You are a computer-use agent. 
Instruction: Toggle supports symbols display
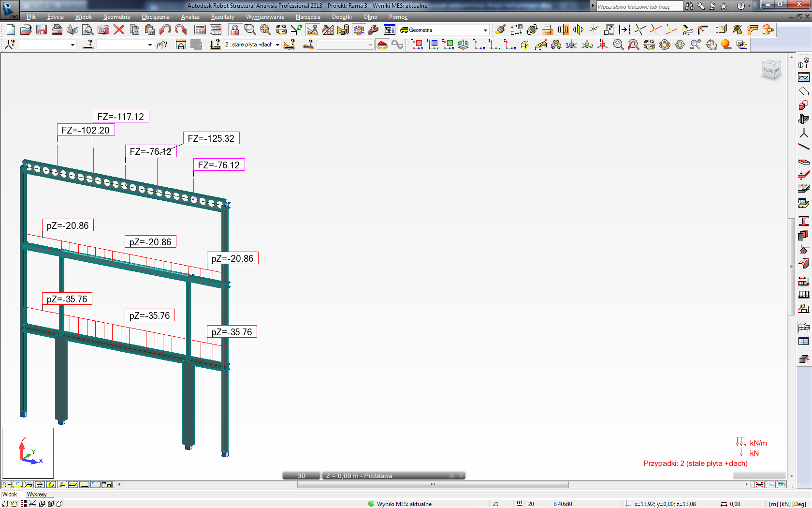click(x=40, y=484)
